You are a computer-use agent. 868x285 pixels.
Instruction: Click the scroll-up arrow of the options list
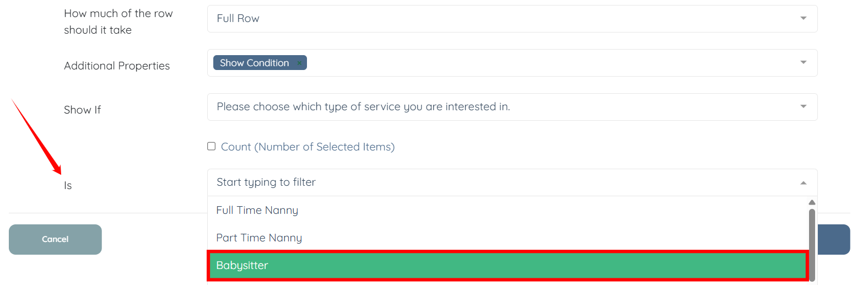point(812,202)
